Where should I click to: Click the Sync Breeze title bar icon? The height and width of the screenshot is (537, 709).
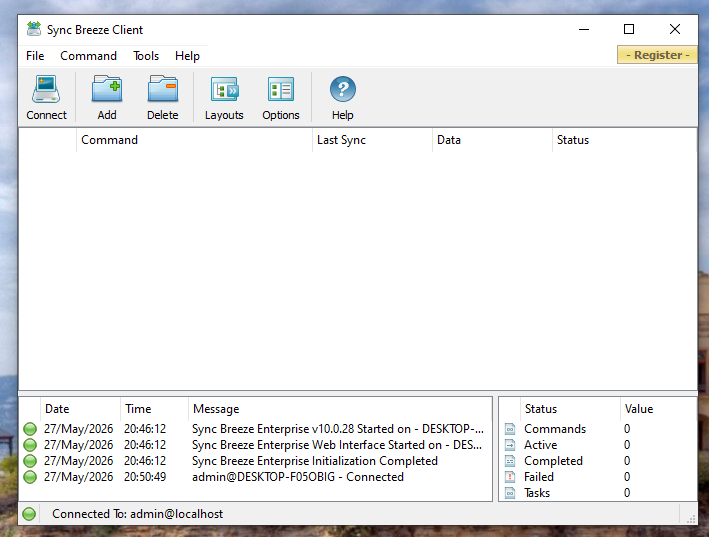click(x=34, y=29)
